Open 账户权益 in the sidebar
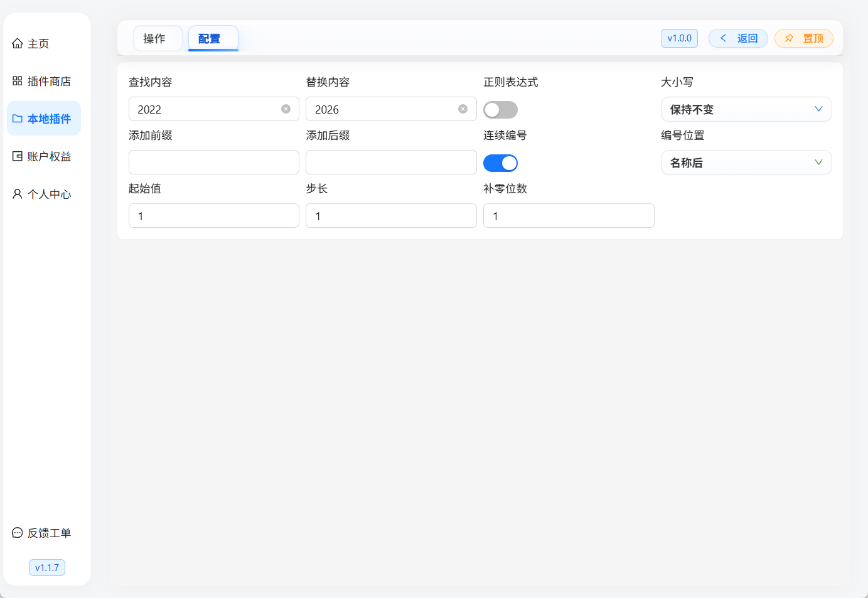 [x=44, y=156]
